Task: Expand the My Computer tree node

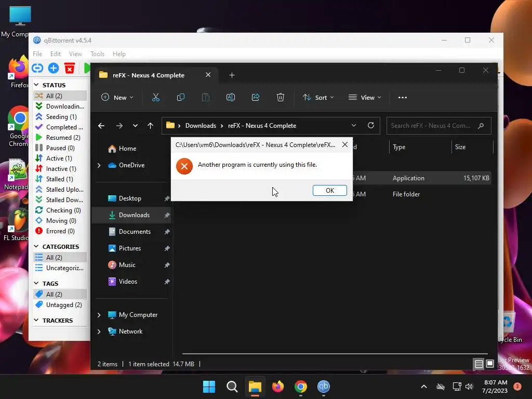Action: [x=99, y=315]
